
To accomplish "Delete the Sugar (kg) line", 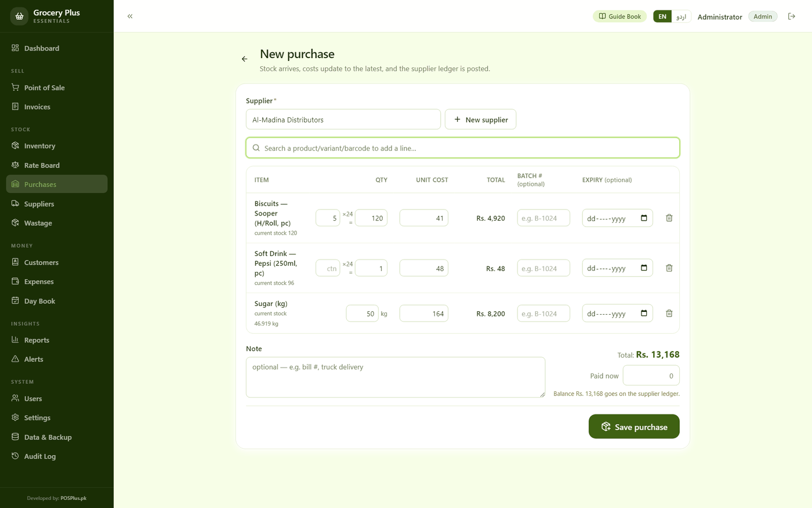I will (x=669, y=314).
